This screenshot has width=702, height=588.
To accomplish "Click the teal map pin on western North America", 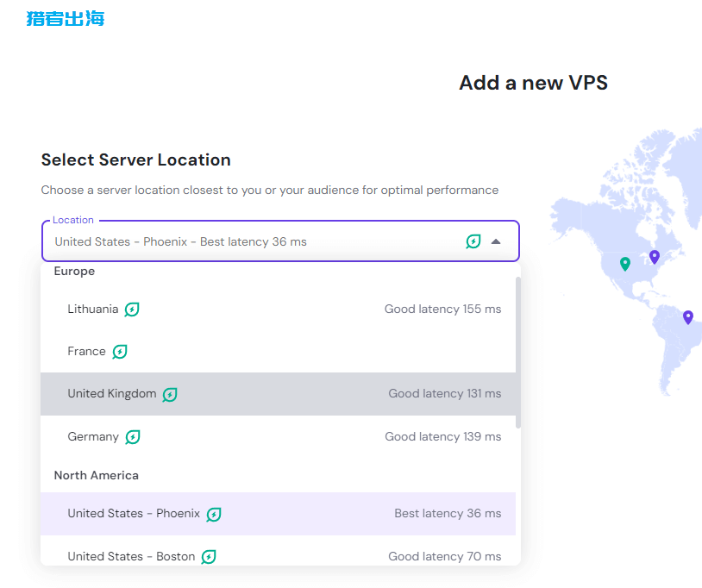I will (624, 265).
